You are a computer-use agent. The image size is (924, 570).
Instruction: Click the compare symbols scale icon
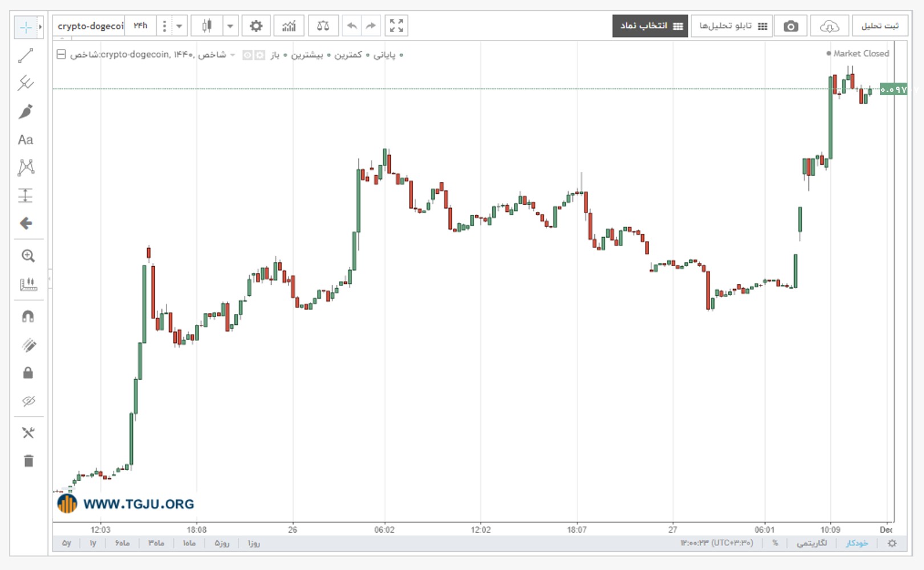pyautogui.click(x=323, y=26)
